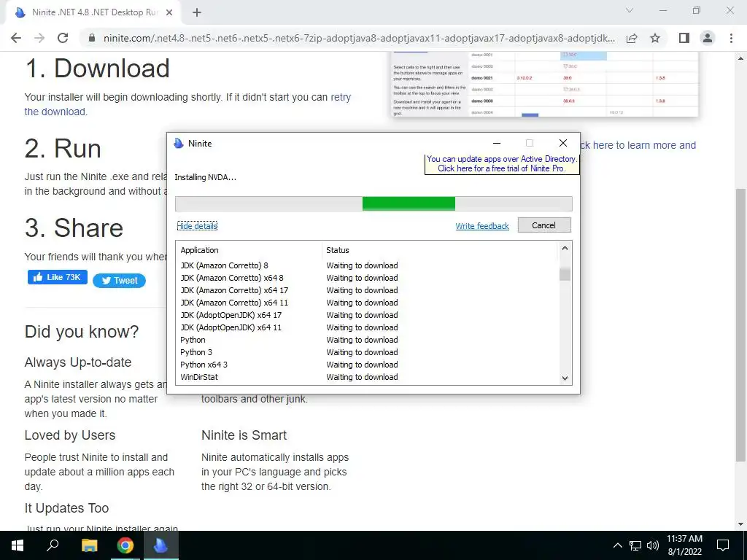747x560 pixels.
Task: Click the details list scroll down arrow
Action: 565,378
